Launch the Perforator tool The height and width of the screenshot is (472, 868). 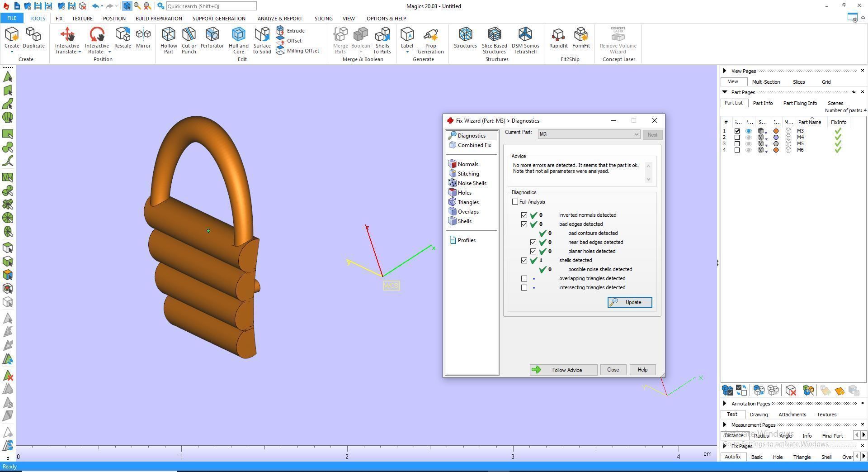coord(212,38)
